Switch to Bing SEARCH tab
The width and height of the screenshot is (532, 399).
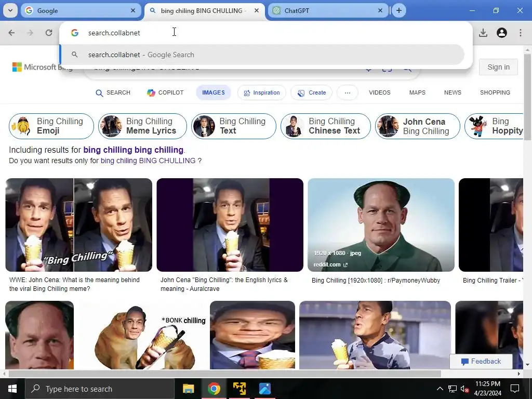(113, 92)
